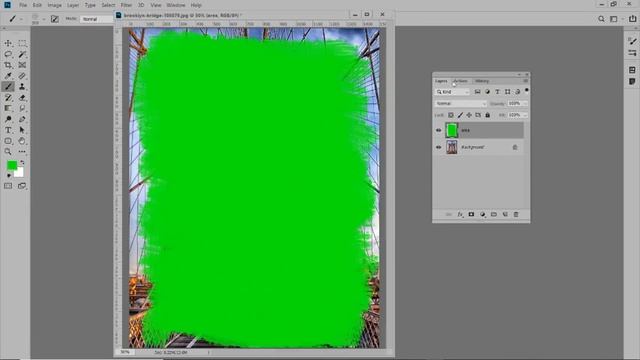640x360 pixels.
Task: Open the layer Opacity dropdown arrow
Action: point(525,104)
